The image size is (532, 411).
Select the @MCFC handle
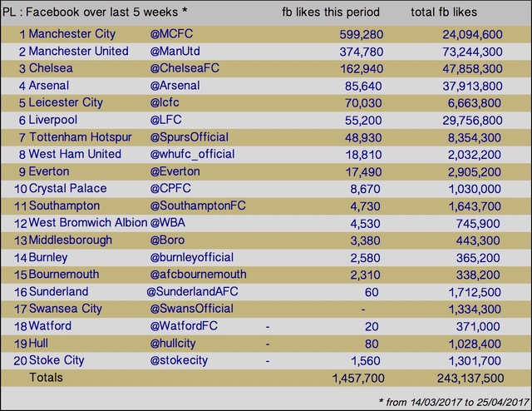(x=171, y=33)
